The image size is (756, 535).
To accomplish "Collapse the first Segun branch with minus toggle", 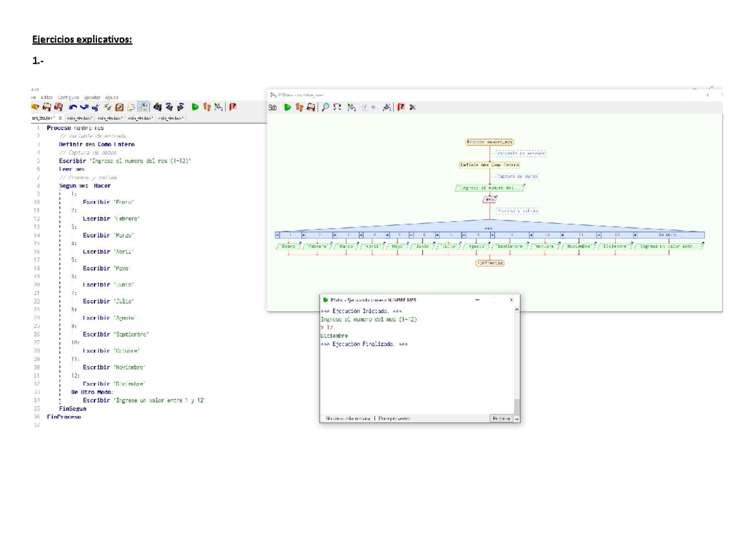I will point(277,235).
